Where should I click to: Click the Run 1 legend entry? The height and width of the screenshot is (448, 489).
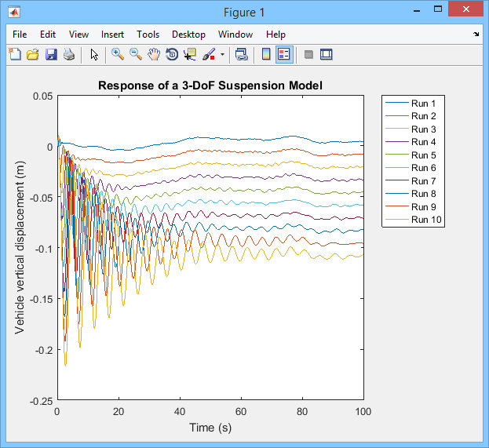[425, 103]
